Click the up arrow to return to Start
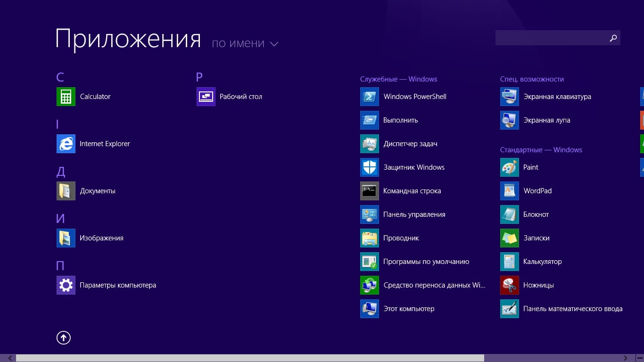 pos(64,337)
